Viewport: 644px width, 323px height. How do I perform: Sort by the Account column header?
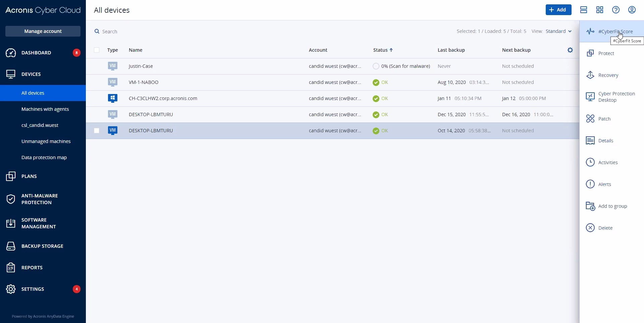point(318,50)
